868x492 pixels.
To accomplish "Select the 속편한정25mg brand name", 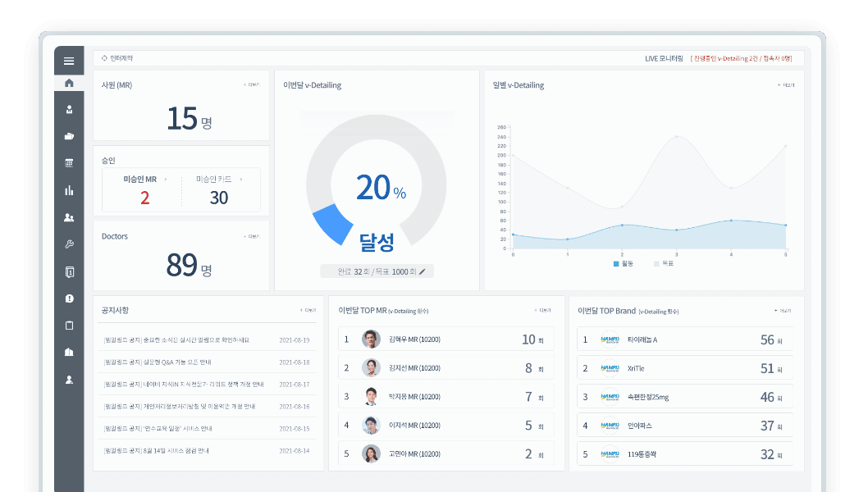I will click(648, 398).
